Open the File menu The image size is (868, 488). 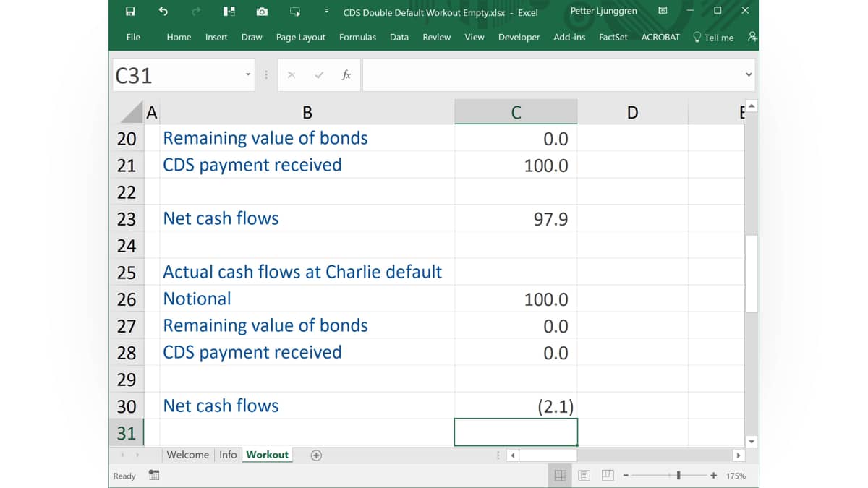click(133, 37)
